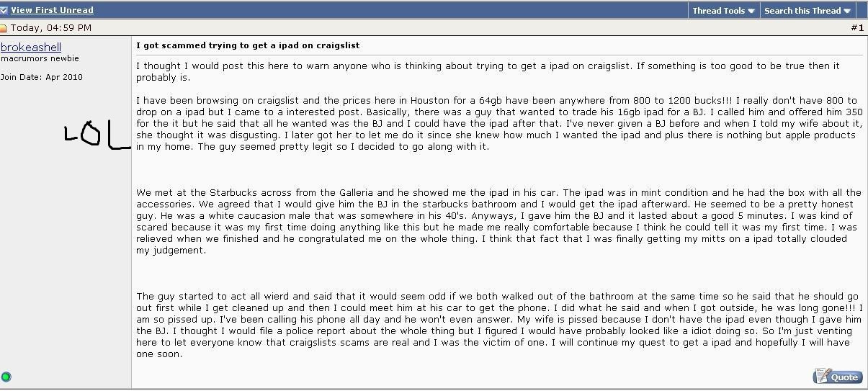Open the brokeashell user profile link
The image size is (868, 391).
pos(31,48)
